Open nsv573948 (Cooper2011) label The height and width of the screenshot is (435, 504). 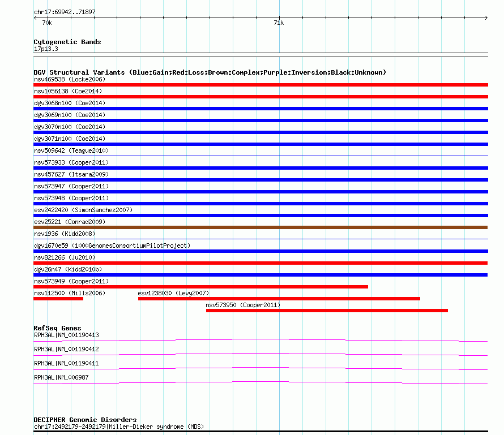(x=71, y=198)
